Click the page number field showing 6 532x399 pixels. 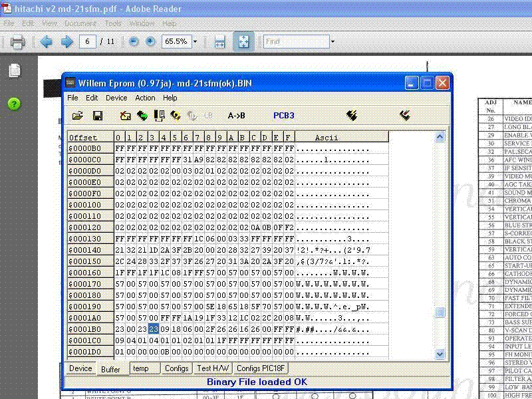coord(88,42)
